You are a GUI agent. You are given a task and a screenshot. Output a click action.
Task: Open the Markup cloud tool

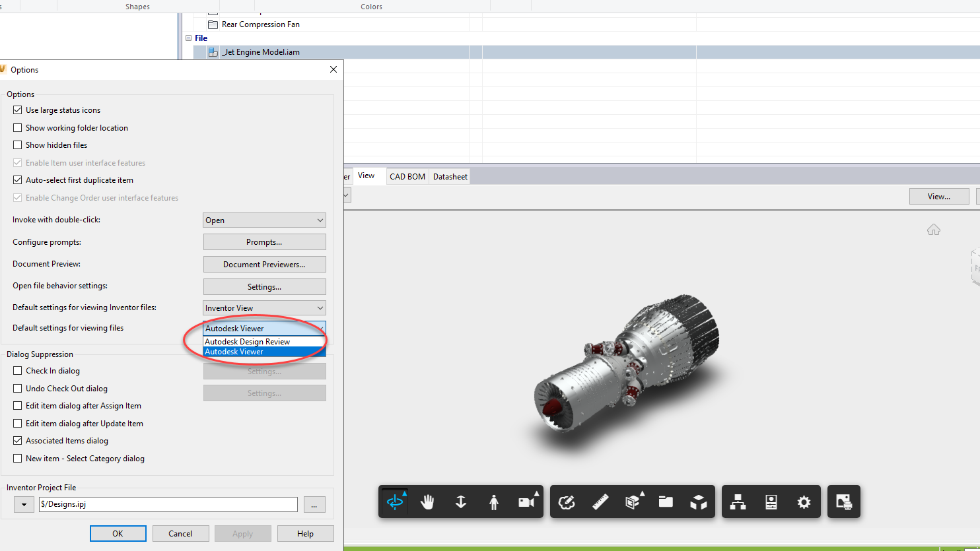point(567,502)
